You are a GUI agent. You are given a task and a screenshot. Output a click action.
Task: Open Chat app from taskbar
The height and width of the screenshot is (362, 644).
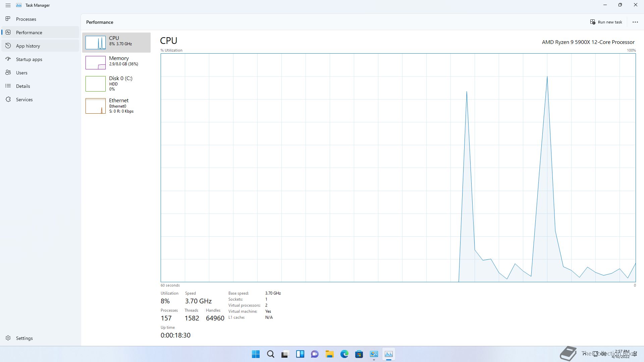point(315,354)
